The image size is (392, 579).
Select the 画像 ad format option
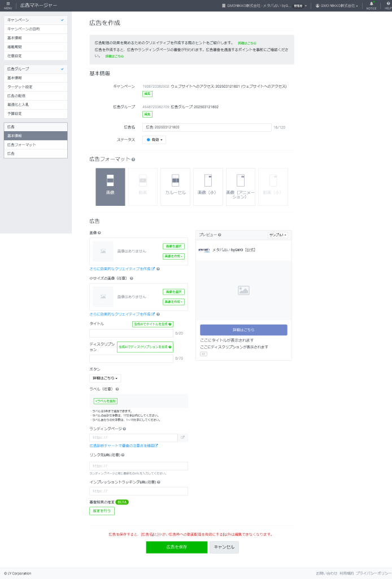[x=110, y=186]
